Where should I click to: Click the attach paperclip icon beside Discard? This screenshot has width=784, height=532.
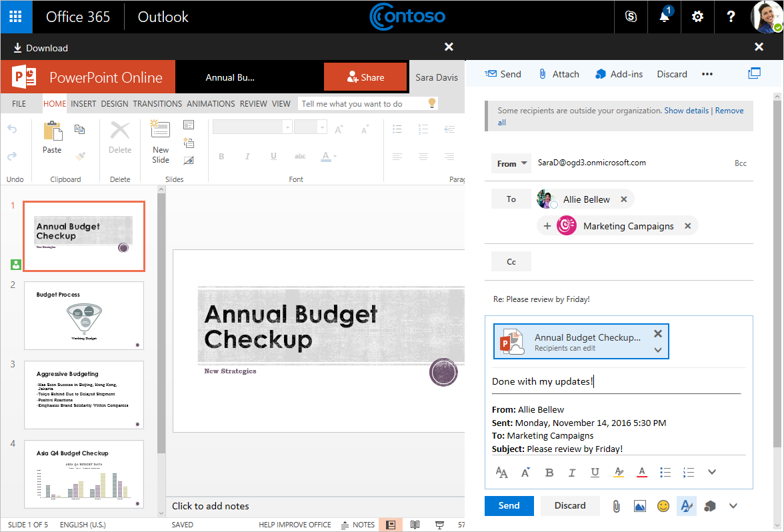616,506
